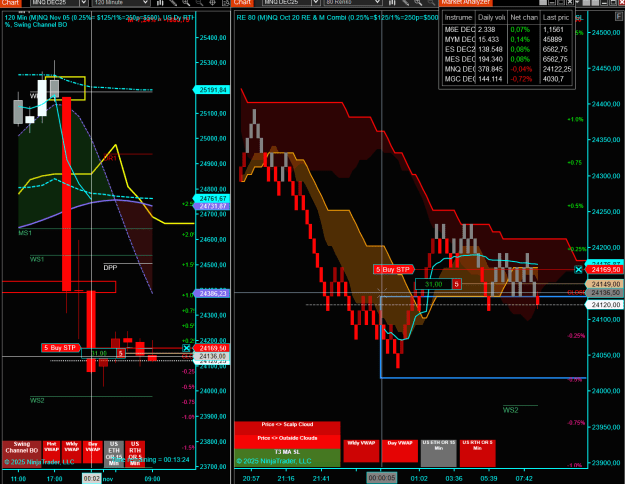Viewport: 625px width, 484px height.
Task: Click the MS1 label on left chart
Action: coord(25,233)
